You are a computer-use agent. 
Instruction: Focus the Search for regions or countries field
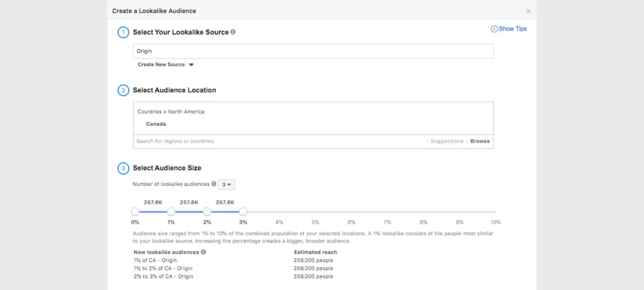pos(280,141)
